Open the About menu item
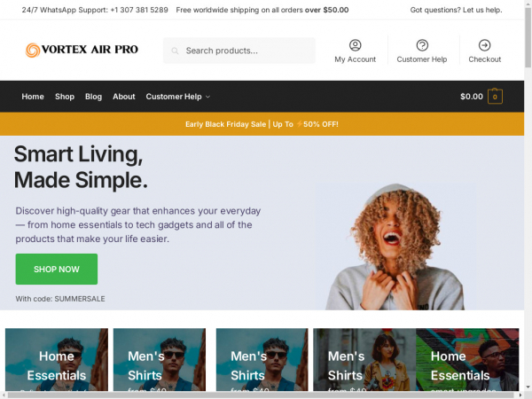Viewport: 532px width, 399px height. [x=124, y=97]
